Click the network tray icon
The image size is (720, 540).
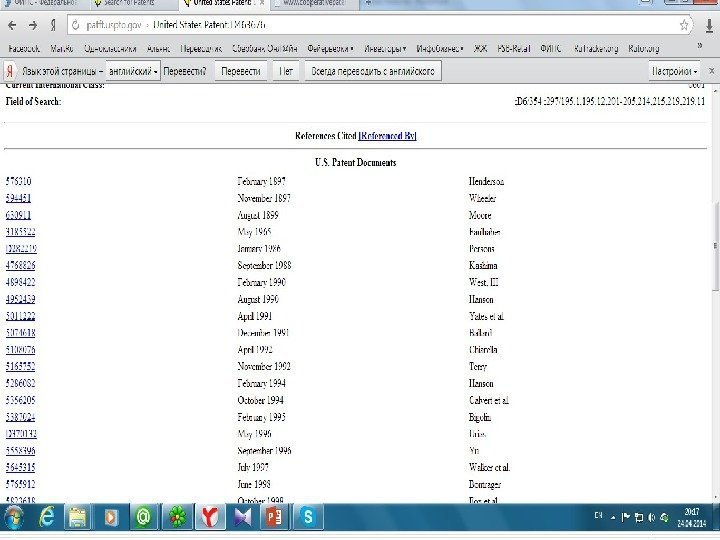[639, 518]
